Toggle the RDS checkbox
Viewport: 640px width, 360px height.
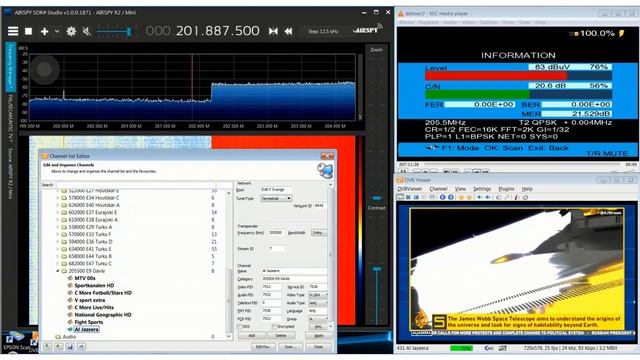tap(240, 327)
